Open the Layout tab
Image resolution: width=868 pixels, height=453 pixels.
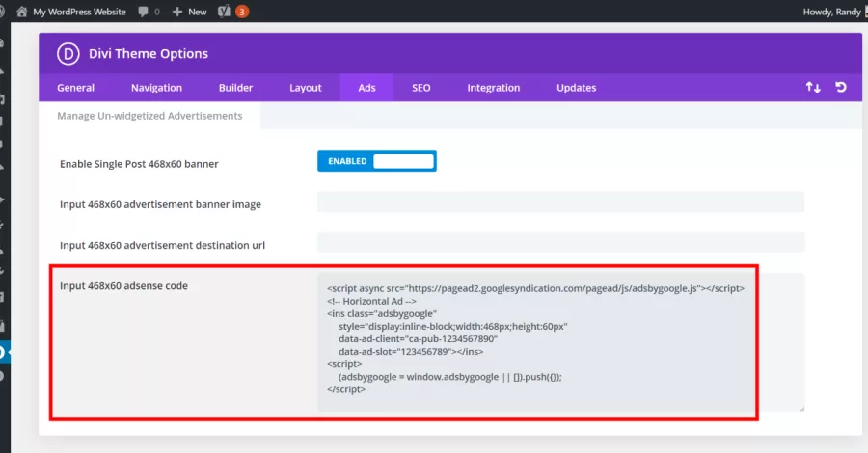306,88
